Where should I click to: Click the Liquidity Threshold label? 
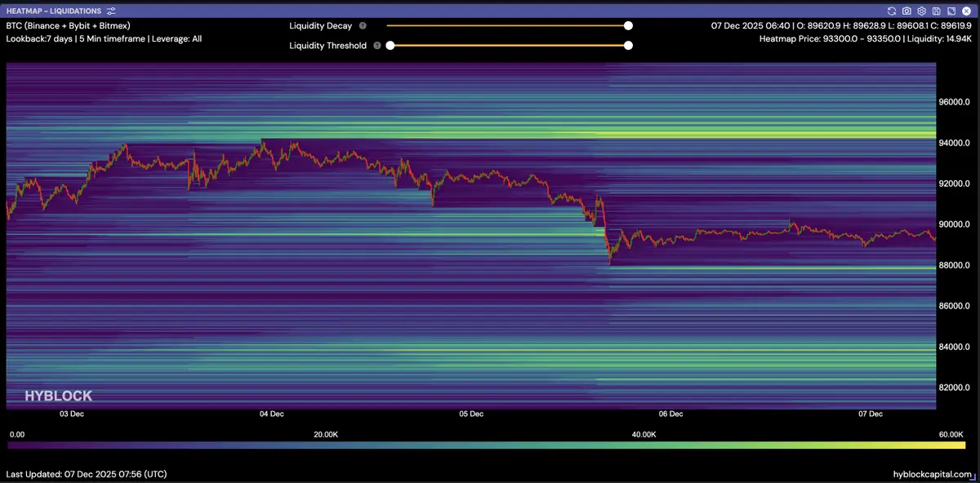(327, 46)
